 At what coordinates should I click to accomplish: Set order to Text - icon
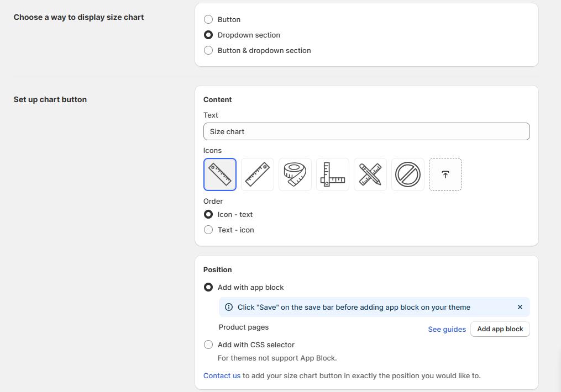tap(208, 230)
